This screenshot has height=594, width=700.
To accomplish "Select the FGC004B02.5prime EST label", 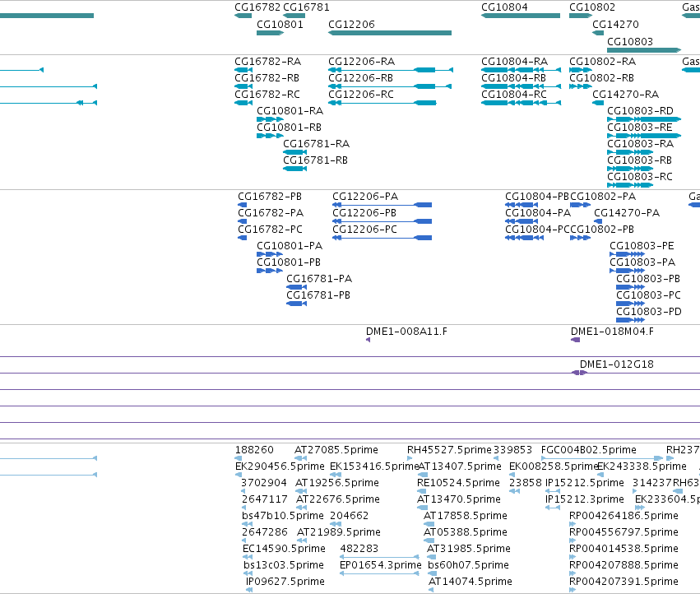I will [588, 450].
